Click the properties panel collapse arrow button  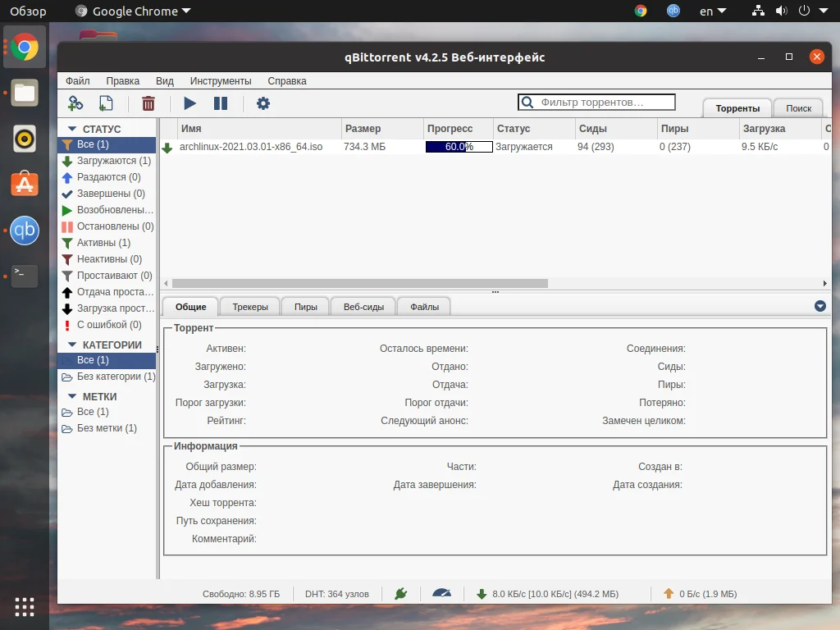tap(819, 306)
